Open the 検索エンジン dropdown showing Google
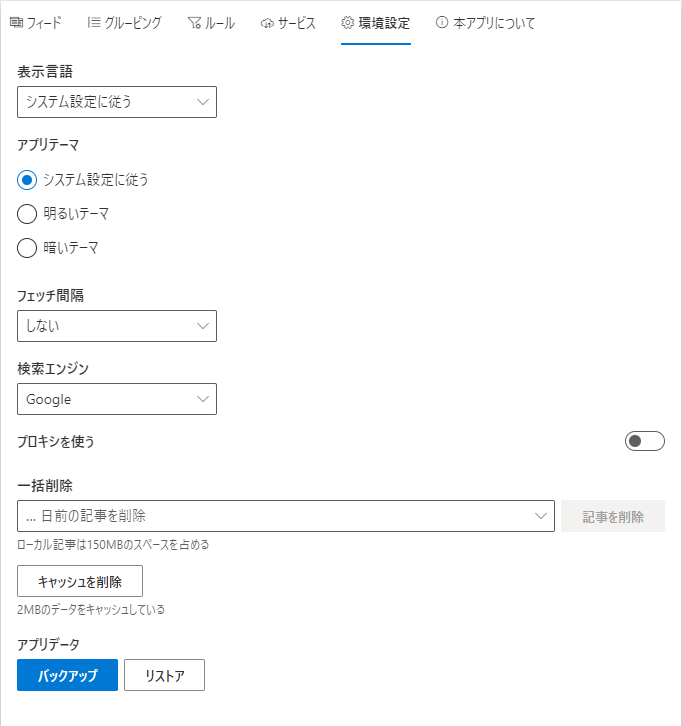The width and height of the screenshot is (682, 726). coord(117,399)
